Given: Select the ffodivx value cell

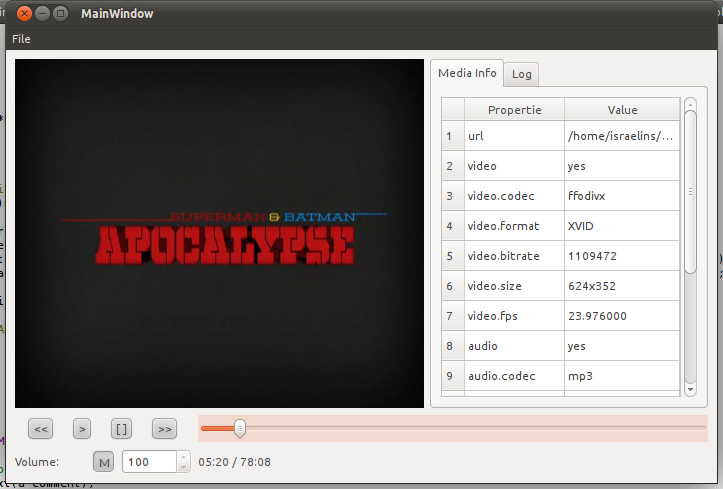Looking at the screenshot, I should coord(622,196).
